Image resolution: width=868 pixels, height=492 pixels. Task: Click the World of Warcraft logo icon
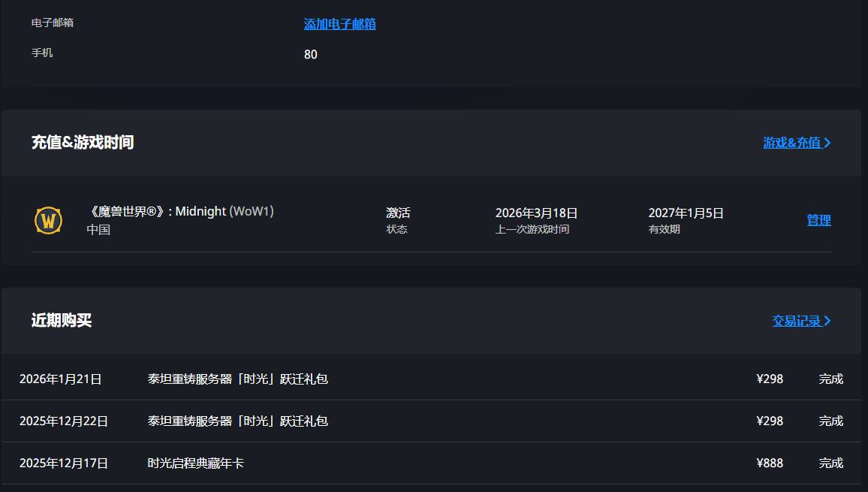48,221
